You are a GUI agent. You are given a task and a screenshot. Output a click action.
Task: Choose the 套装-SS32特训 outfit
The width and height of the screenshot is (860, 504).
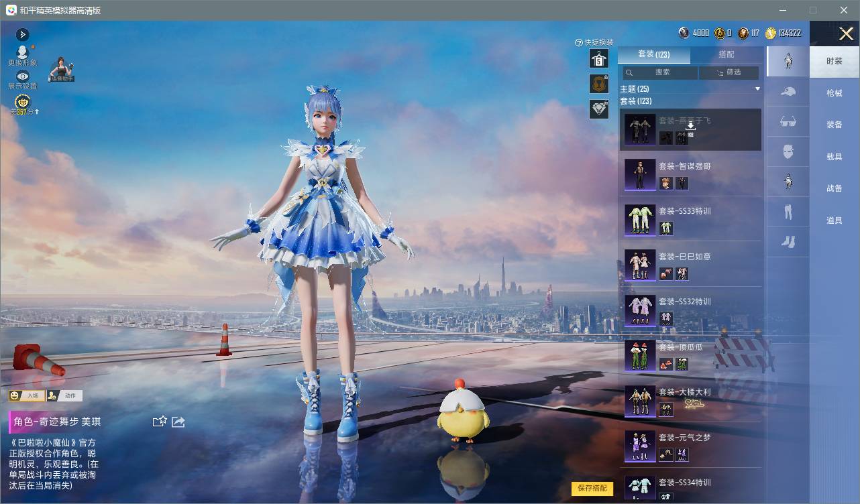click(690, 310)
